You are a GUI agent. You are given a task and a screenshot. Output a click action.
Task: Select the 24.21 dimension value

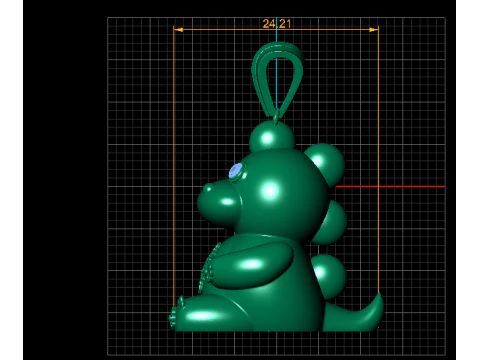click(277, 24)
